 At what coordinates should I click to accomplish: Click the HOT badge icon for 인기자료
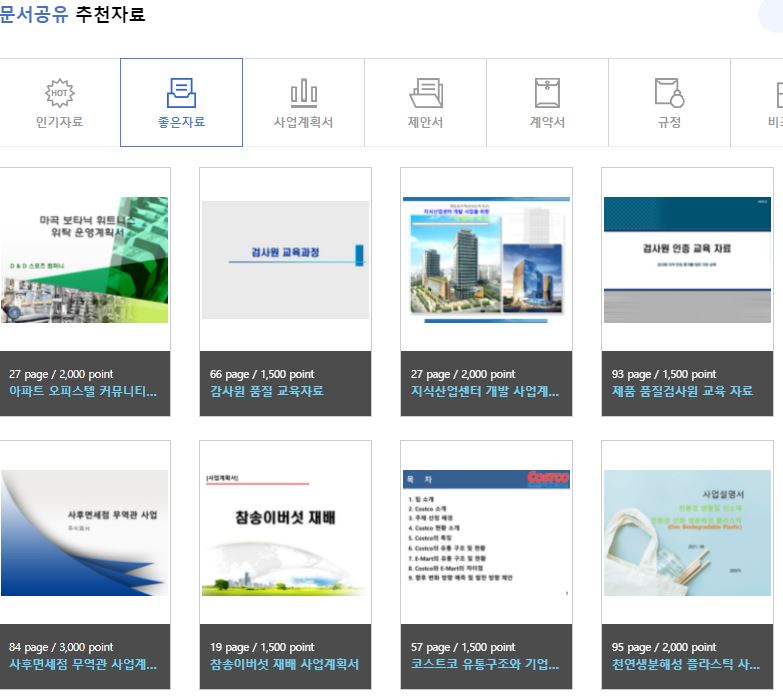pos(60,93)
